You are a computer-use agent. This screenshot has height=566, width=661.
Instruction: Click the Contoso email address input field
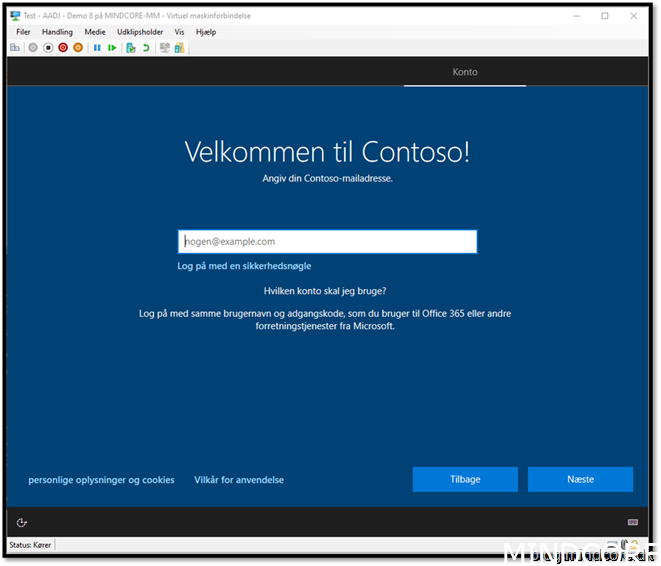pyautogui.click(x=327, y=241)
